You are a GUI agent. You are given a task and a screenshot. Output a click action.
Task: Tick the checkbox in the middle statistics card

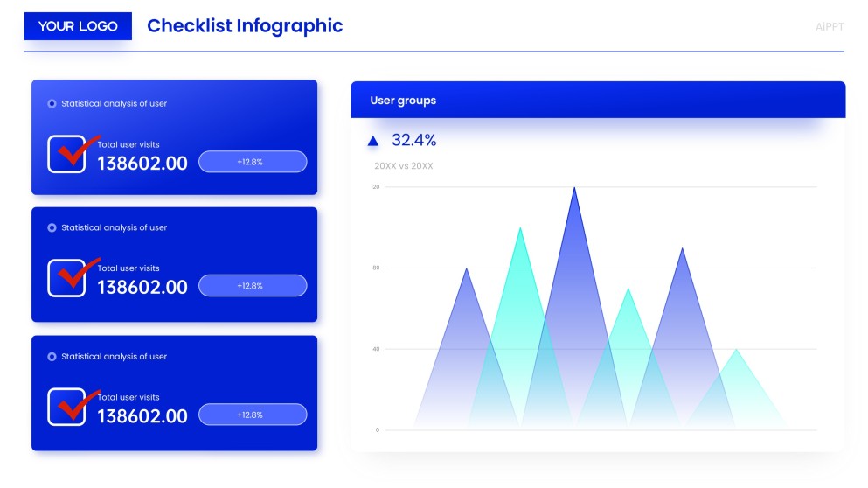[67, 278]
